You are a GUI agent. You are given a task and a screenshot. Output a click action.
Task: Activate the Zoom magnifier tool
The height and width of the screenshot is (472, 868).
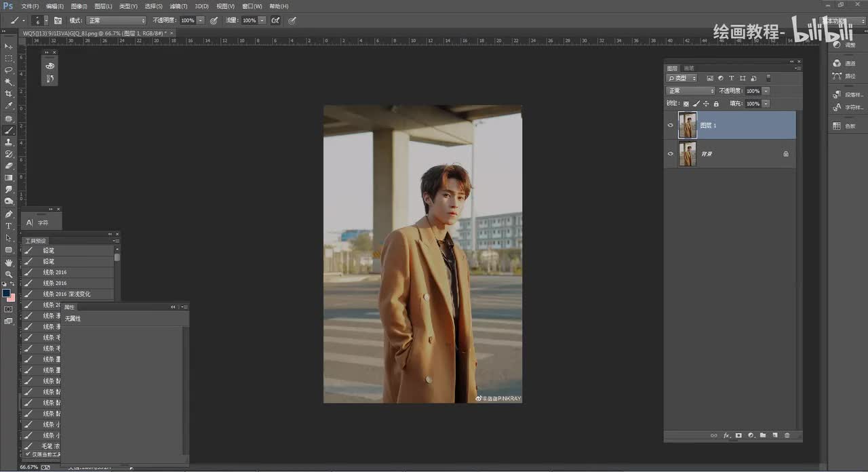pyautogui.click(x=9, y=274)
